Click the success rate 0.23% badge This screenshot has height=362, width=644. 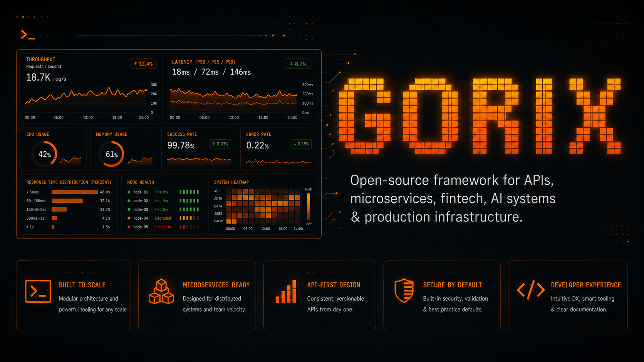pyautogui.click(x=220, y=144)
